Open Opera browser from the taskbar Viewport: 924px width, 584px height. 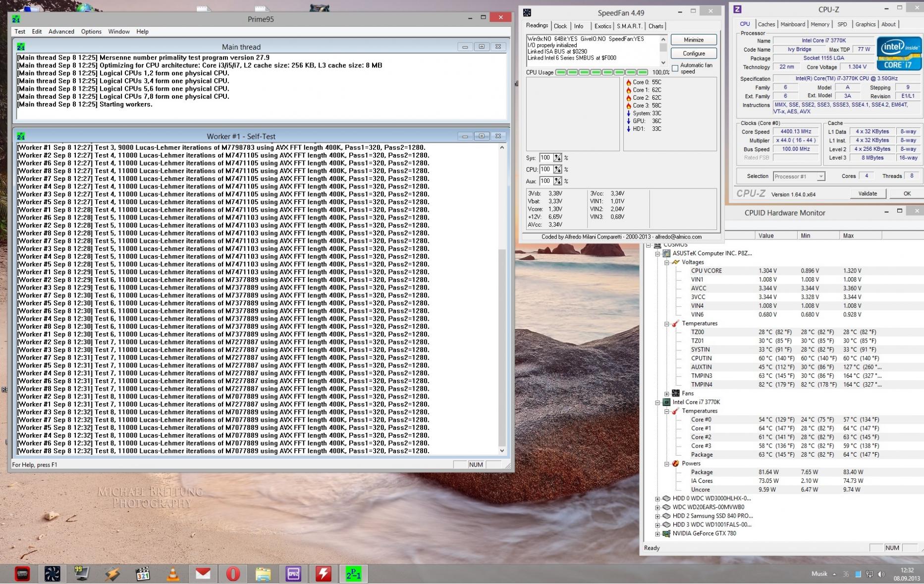click(233, 574)
